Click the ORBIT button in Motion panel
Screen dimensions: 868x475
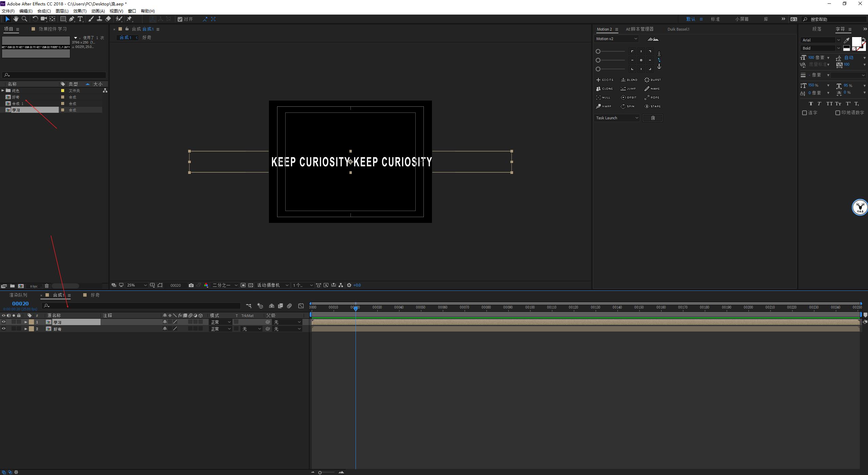(629, 98)
